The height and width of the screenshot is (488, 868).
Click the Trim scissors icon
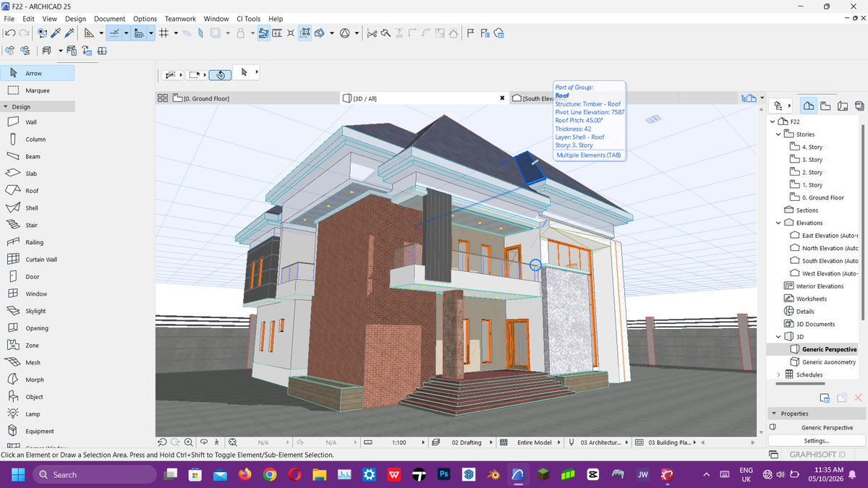pos(372,33)
